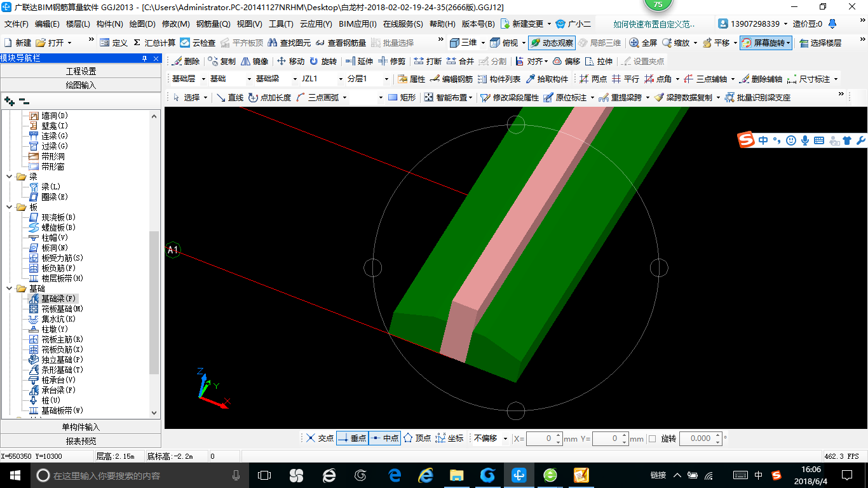The width and height of the screenshot is (868, 488).
Task: Select the 移动 move tool
Action: (x=291, y=62)
